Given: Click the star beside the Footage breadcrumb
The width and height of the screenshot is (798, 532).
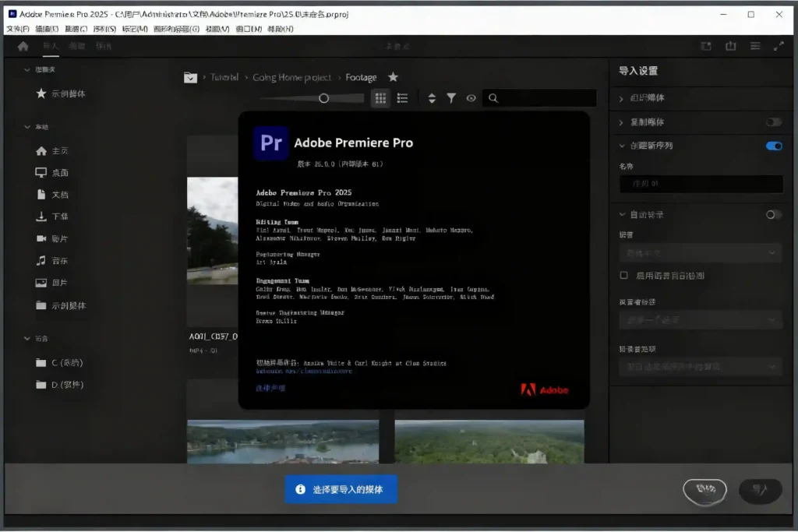Looking at the screenshot, I should click(x=394, y=77).
